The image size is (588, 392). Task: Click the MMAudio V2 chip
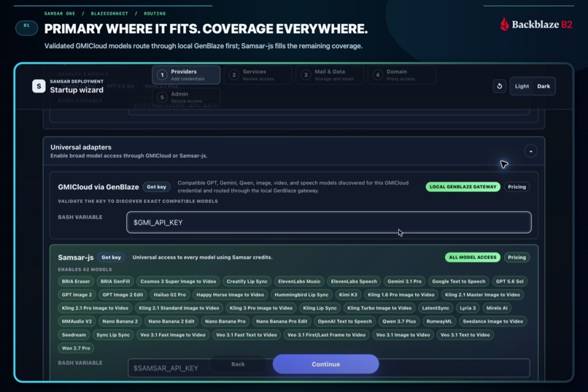point(77,321)
